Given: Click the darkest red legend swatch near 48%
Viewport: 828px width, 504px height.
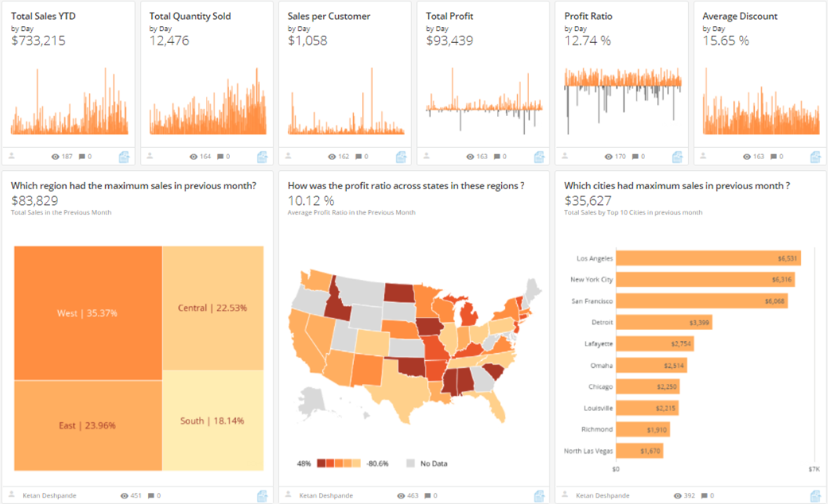Looking at the screenshot, I should click(x=321, y=463).
